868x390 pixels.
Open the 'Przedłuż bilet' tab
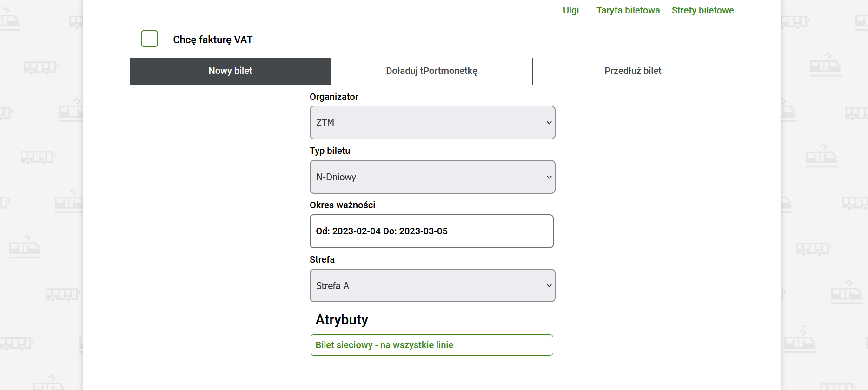point(633,71)
